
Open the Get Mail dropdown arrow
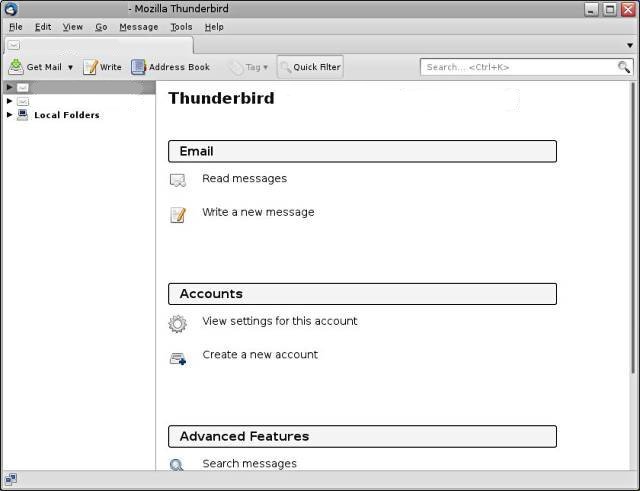tap(70, 67)
